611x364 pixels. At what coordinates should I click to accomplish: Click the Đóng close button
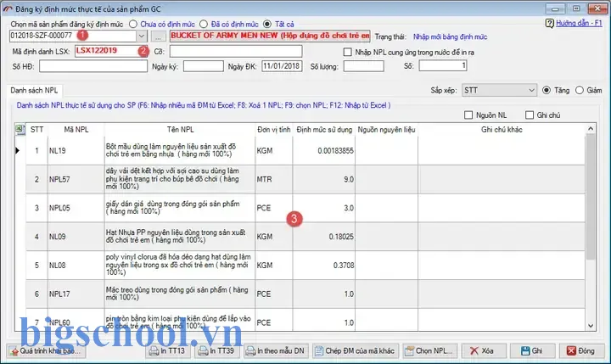point(581,351)
